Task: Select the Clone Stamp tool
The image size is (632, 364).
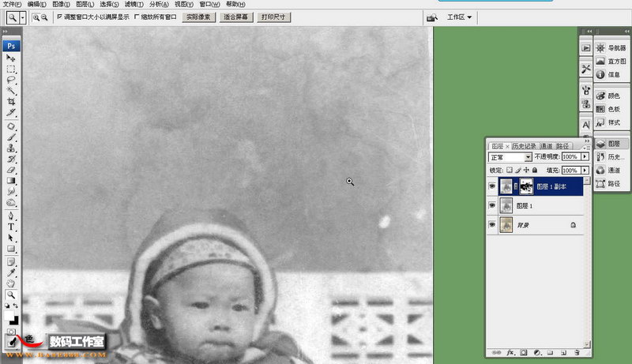Action: click(x=11, y=148)
